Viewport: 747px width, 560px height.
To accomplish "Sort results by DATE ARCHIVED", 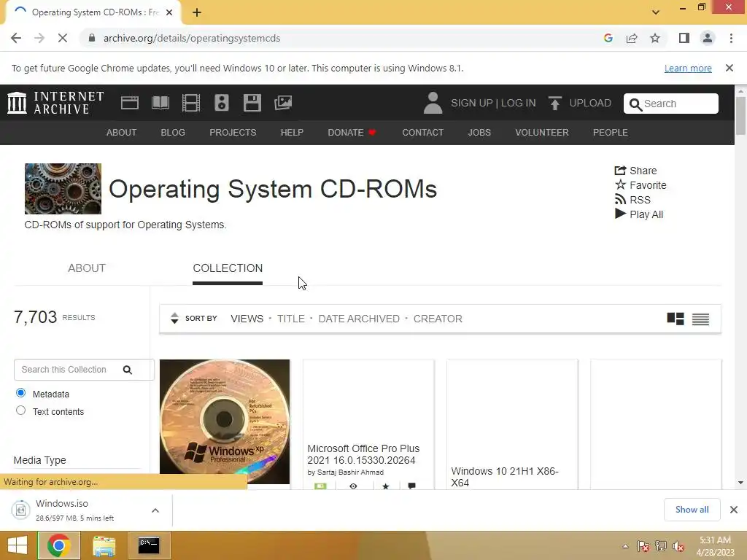I will 359,319.
